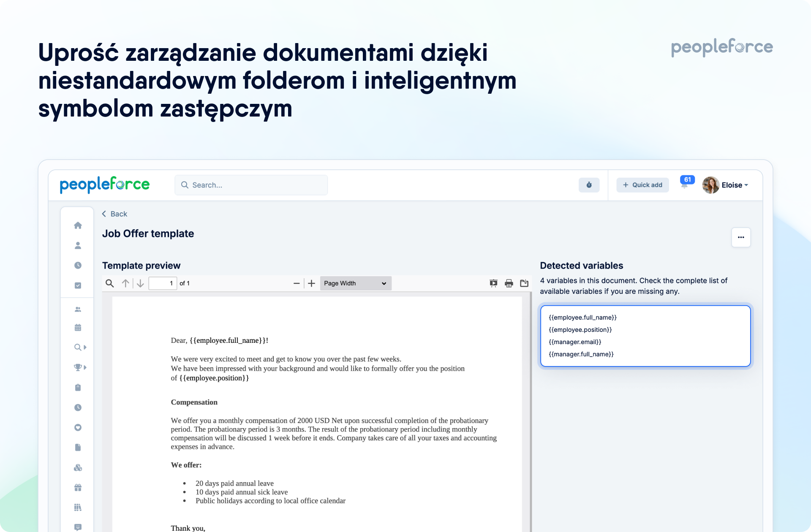Viewport: 811px width, 532px height.
Task: Go Back to previous page
Action: click(x=114, y=214)
